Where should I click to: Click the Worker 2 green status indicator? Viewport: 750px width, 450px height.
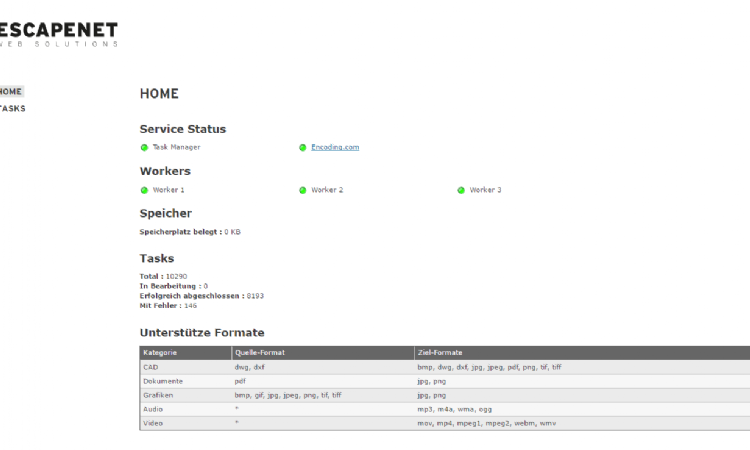[x=302, y=190]
